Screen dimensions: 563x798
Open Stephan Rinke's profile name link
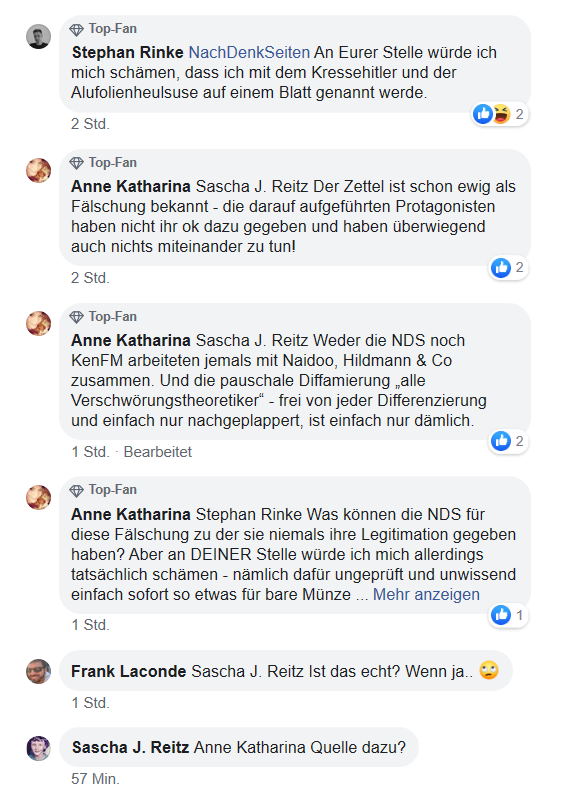coord(127,52)
